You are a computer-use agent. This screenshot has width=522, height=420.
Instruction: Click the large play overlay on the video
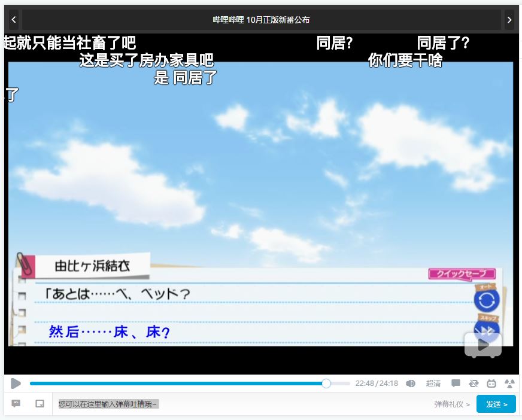483,345
